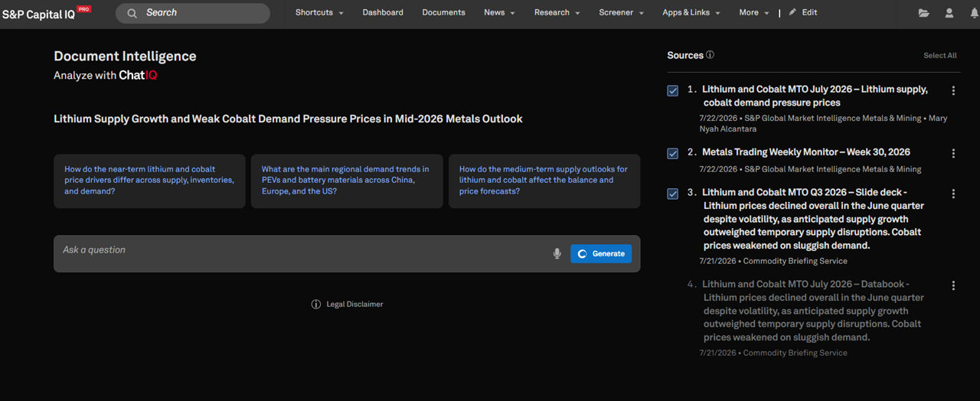The width and height of the screenshot is (980, 401).
Task: Click the search magnifier icon
Action: tap(132, 13)
